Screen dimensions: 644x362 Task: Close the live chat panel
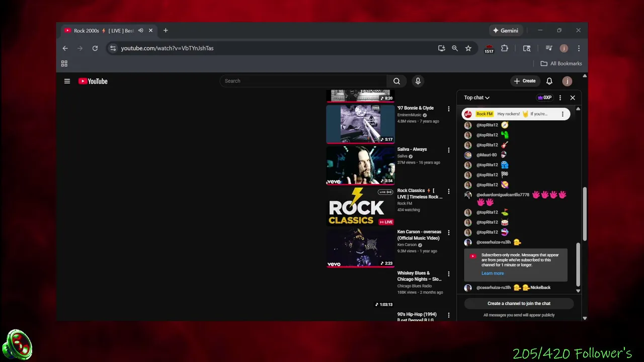tap(573, 98)
